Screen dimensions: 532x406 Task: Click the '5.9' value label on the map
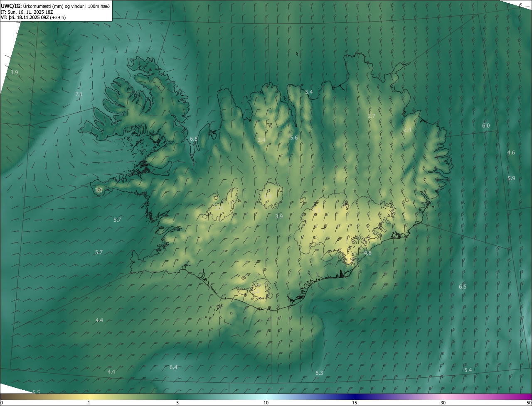tap(511, 178)
